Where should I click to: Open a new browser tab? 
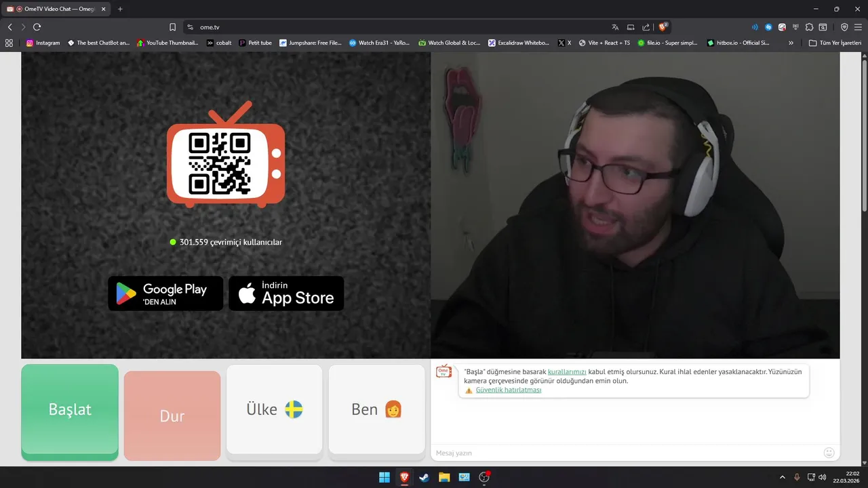pyautogui.click(x=120, y=9)
